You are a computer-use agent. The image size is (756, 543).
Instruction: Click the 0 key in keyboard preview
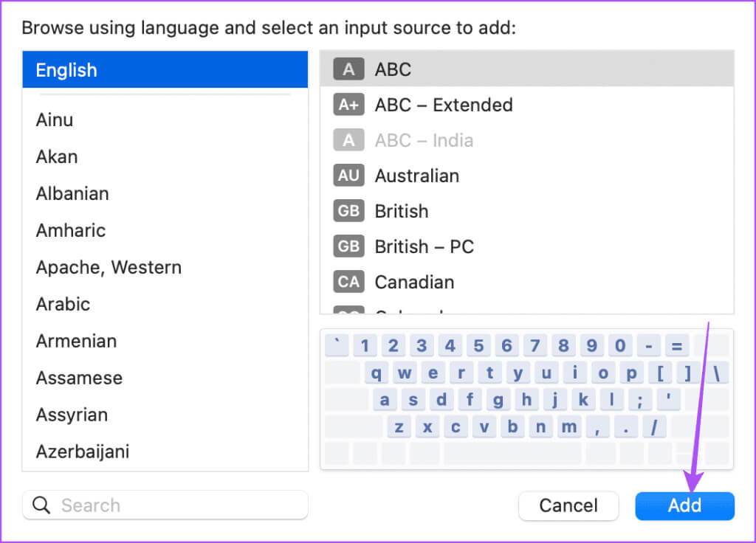[620, 345]
